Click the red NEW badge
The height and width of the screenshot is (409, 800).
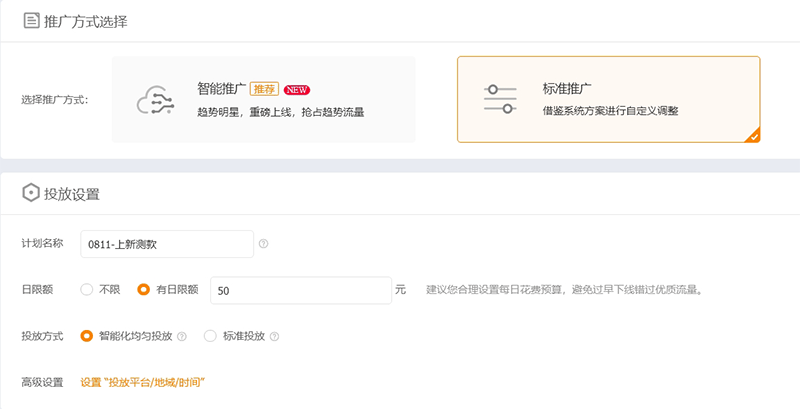tap(296, 88)
